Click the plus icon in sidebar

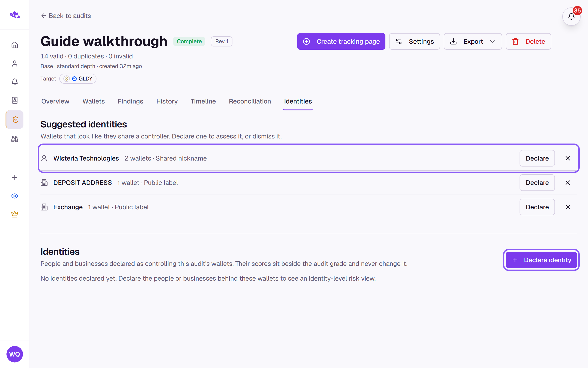pyautogui.click(x=14, y=178)
